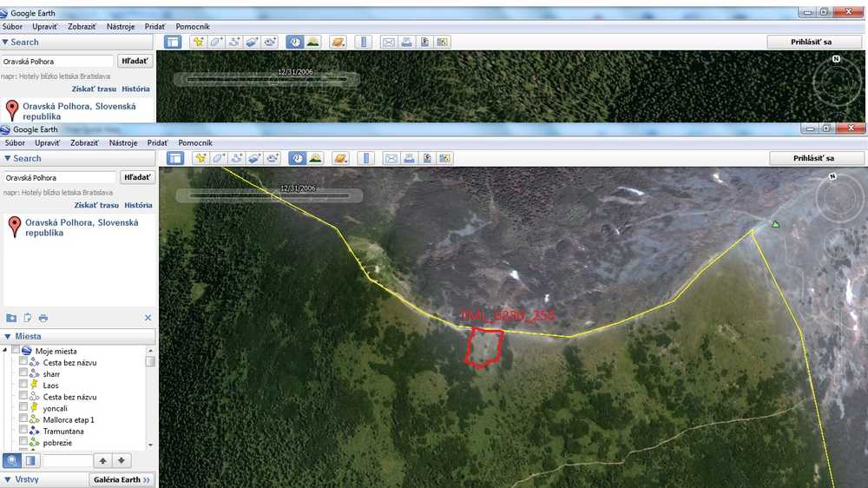Image resolution: width=868 pixels, height=488 pixels.
Task: Show sunlight across landscape in front window
Action: (x=316, y=158)
